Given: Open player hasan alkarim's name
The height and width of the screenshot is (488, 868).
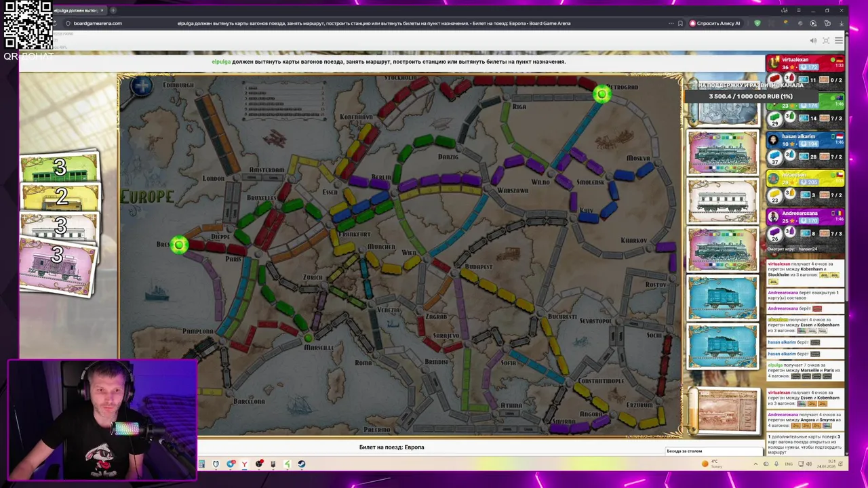Looking at the screenshot, I should [798, 136].
